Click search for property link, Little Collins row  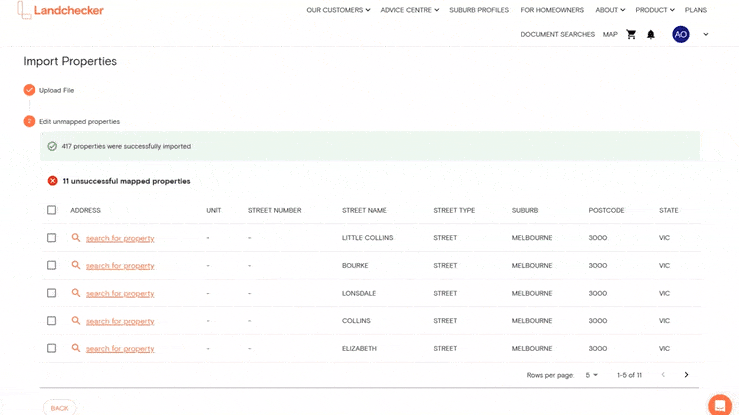(120, 238)
